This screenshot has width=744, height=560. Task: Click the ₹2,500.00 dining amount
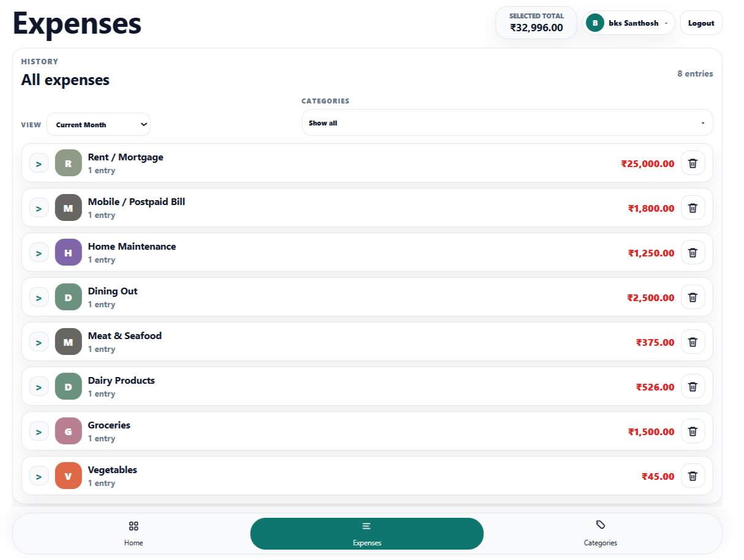[651, 298]
